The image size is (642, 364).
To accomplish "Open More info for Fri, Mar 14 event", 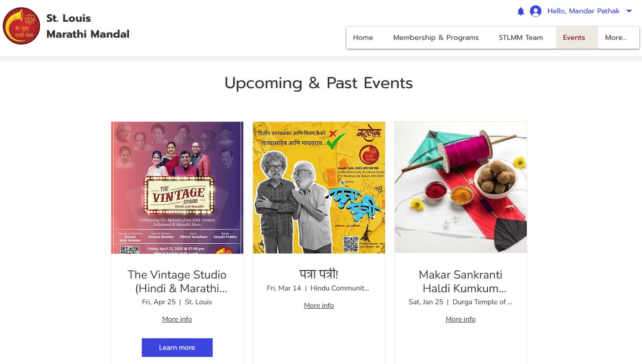I will (x=319, y=305).
